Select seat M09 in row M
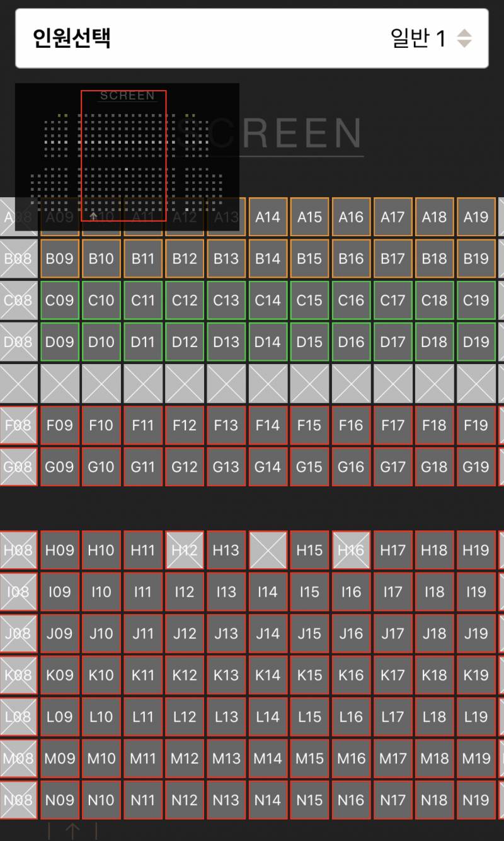 coord(60,758)
